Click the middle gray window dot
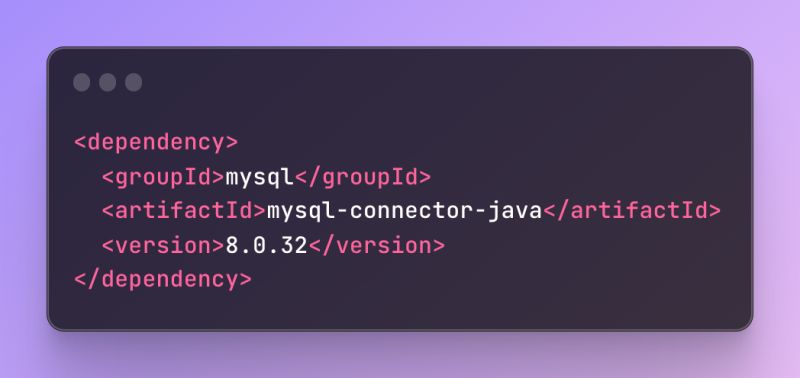 (x=108, y=82)
